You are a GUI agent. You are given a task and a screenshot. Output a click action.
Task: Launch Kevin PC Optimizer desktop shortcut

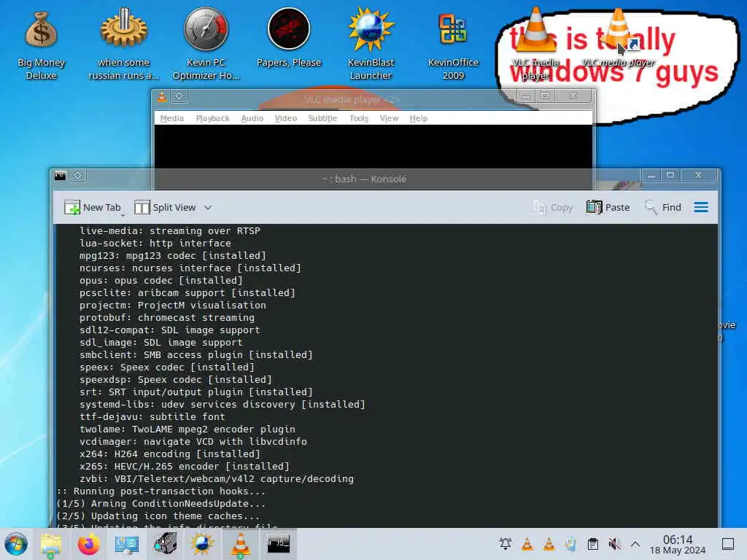[x=206, y=44]
